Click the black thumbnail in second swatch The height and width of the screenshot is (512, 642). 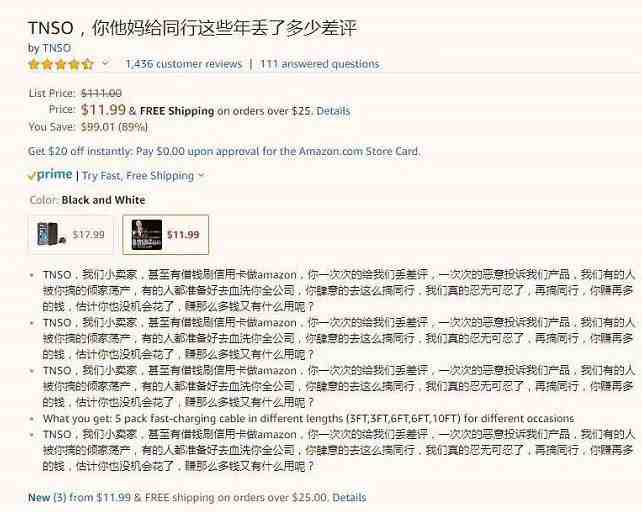pos(147,235)
